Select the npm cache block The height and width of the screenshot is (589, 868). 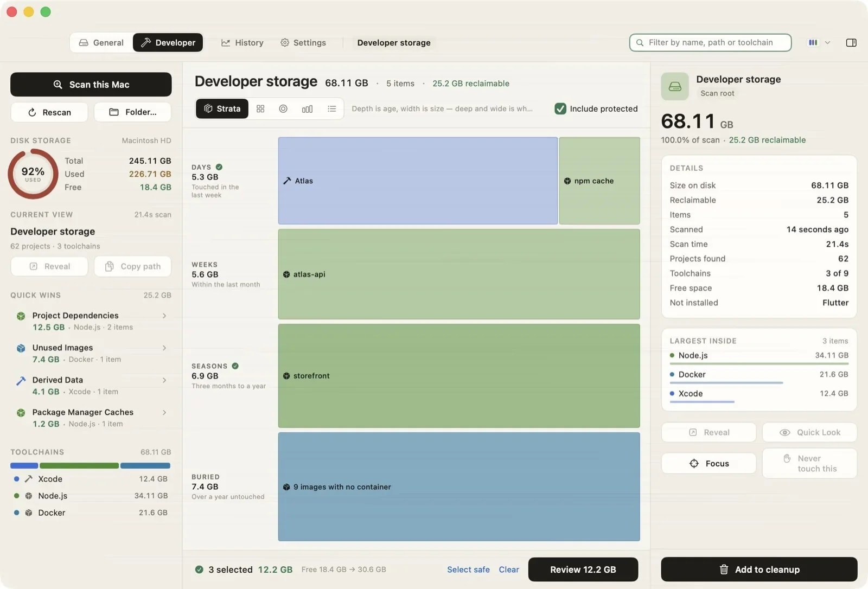click(599, 181)
